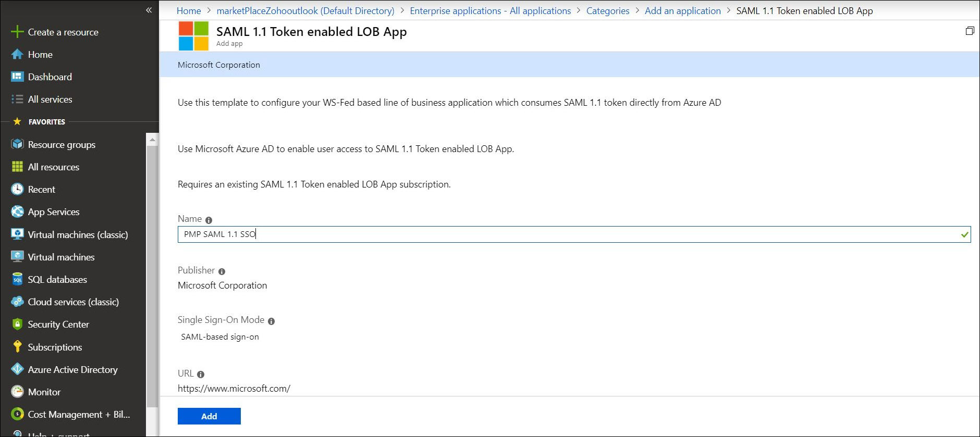Open the Dashboard icon in sidebar
The image size is (980, 437).
click(x=17, y=77)
